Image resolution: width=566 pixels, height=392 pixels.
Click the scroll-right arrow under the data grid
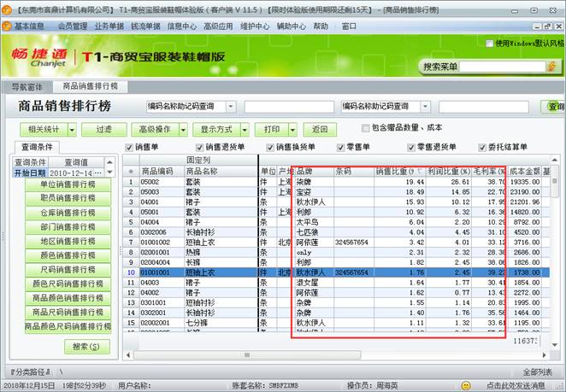[542, 353]
